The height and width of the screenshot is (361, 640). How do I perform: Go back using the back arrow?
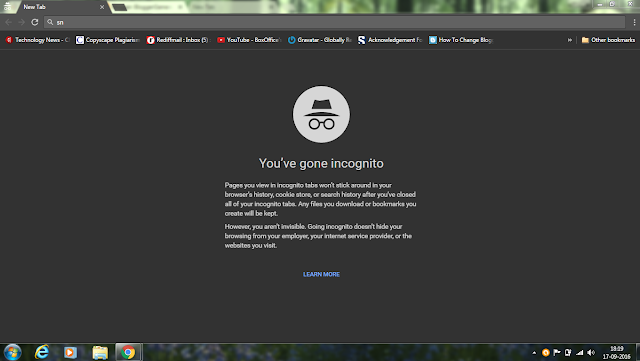click(9, 22)
